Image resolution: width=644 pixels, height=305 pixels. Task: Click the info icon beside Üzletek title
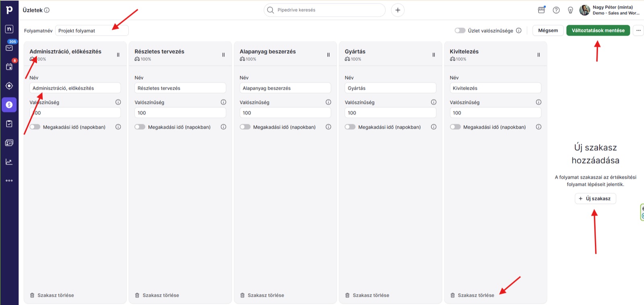47,10
